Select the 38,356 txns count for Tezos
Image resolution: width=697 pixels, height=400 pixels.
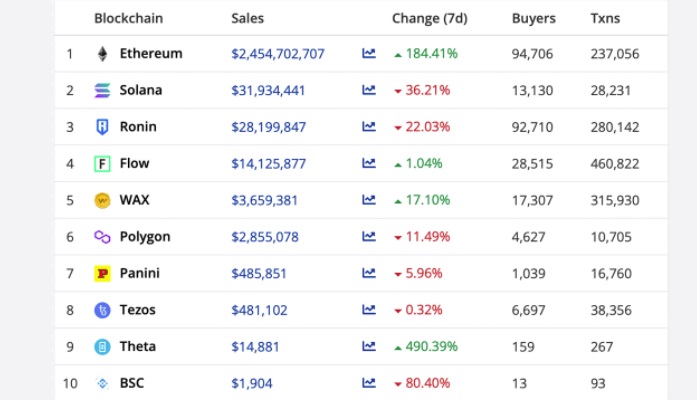pos(611,310)
